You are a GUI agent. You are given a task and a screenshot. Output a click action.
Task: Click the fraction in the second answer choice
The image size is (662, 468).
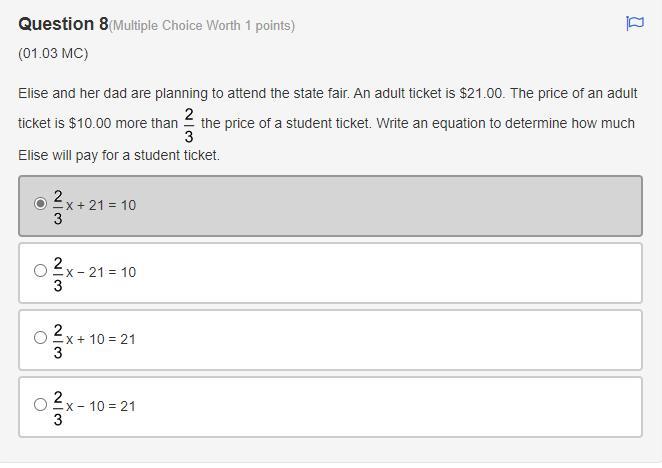(58, 273)
